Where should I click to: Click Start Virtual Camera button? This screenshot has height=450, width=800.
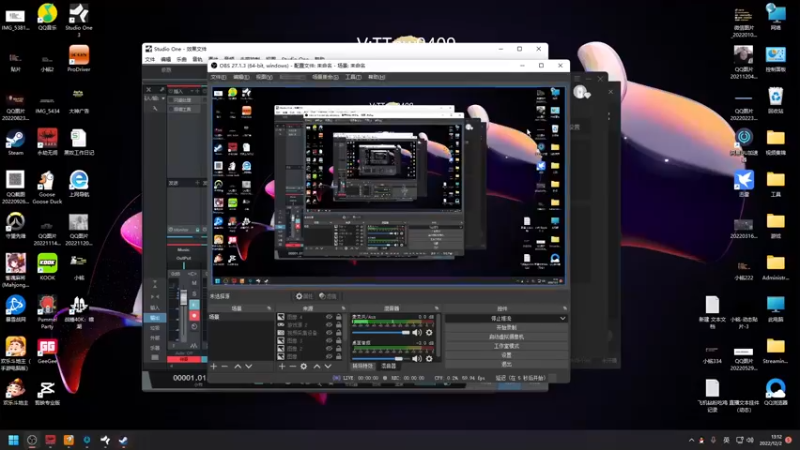click(x=506, y=337)
